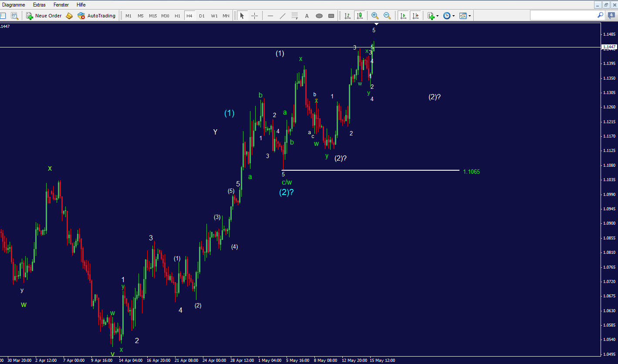The image size is (618, 364).
Task: Switch the chart to candlestick view
Action: point(360,16)
